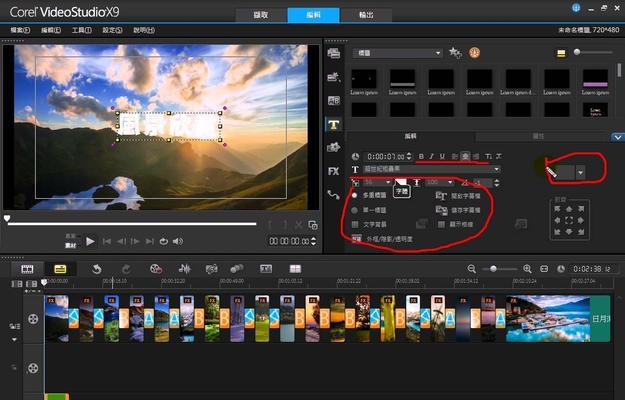Click the Redo arrow in timeline toolbar
625x400 pixels.
point(126,269)
